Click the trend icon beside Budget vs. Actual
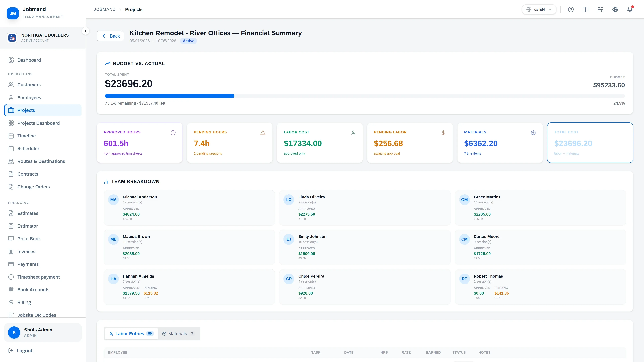This screenshot has height=362, width=644. pos(108,64)
